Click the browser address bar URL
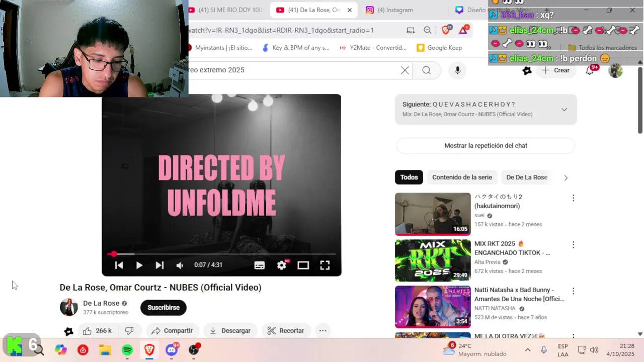 click(x=281, y=30)
